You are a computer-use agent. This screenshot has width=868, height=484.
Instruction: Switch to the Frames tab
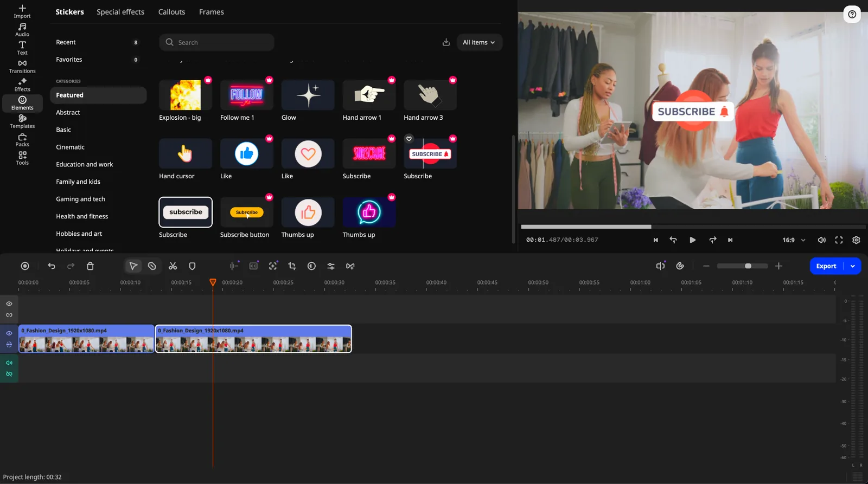coord(212,12)
